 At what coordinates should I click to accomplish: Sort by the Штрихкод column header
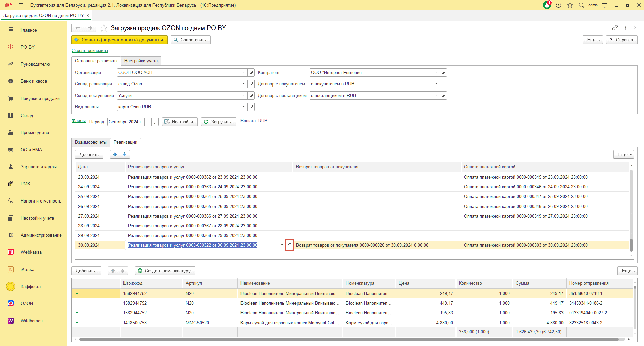pos(151,283)
